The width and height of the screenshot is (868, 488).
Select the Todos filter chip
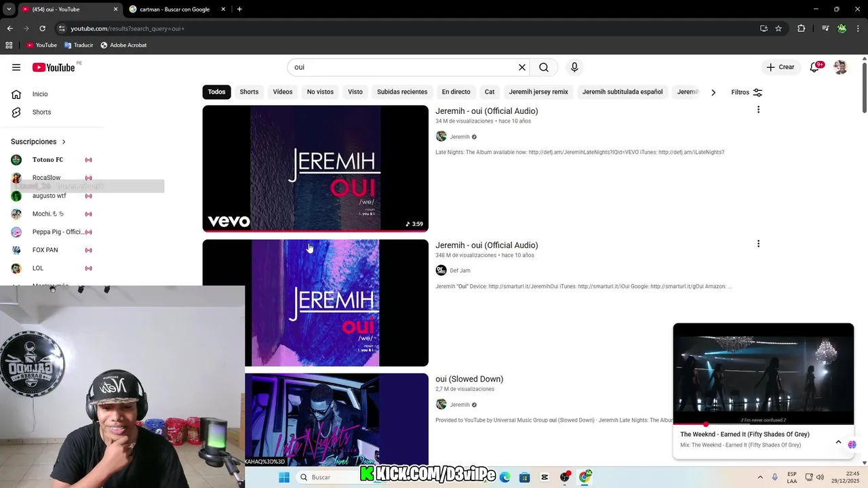tap(216, 91)
